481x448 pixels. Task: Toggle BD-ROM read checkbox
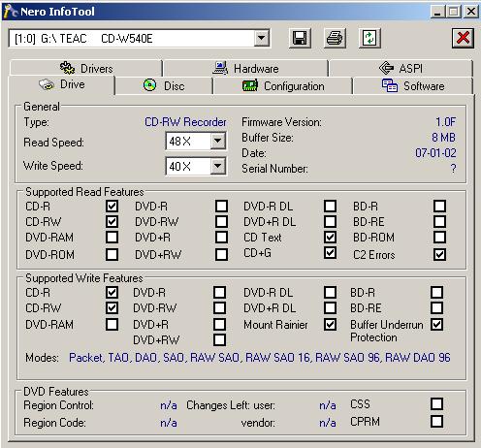pos(439,237)
